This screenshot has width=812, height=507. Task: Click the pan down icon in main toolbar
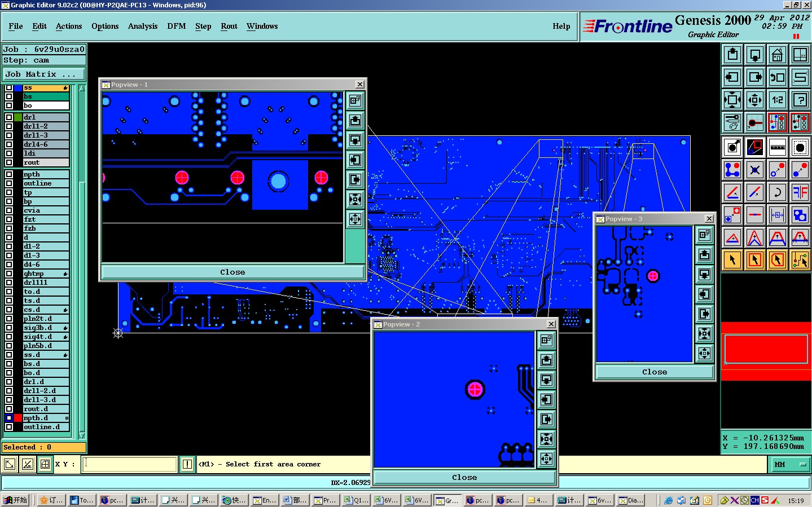tap(755, 55)
